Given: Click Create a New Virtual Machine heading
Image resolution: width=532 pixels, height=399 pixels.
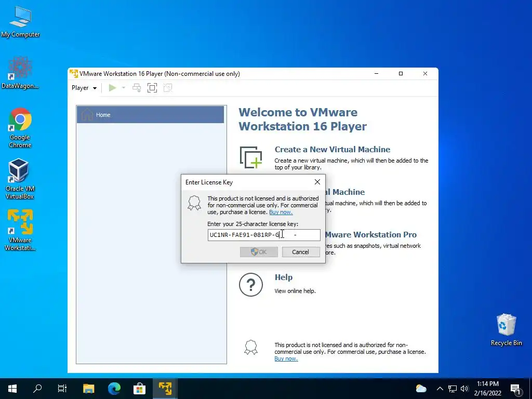Looking at the screenshot, I should click(x=332, y=149).
